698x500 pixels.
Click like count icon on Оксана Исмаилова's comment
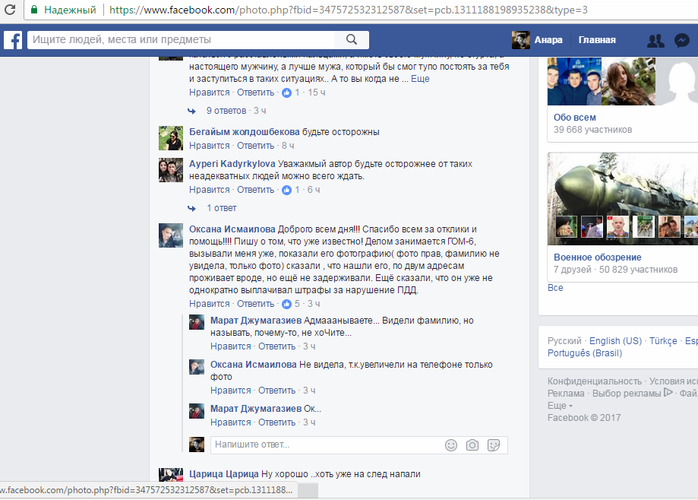click(287, 303)
